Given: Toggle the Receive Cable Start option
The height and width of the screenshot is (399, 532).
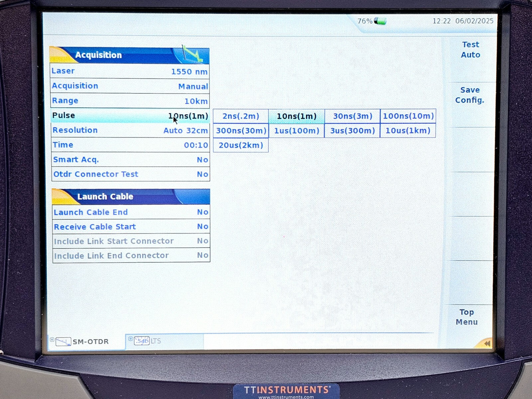Looking at the screenshot, I should coord(131,227).
